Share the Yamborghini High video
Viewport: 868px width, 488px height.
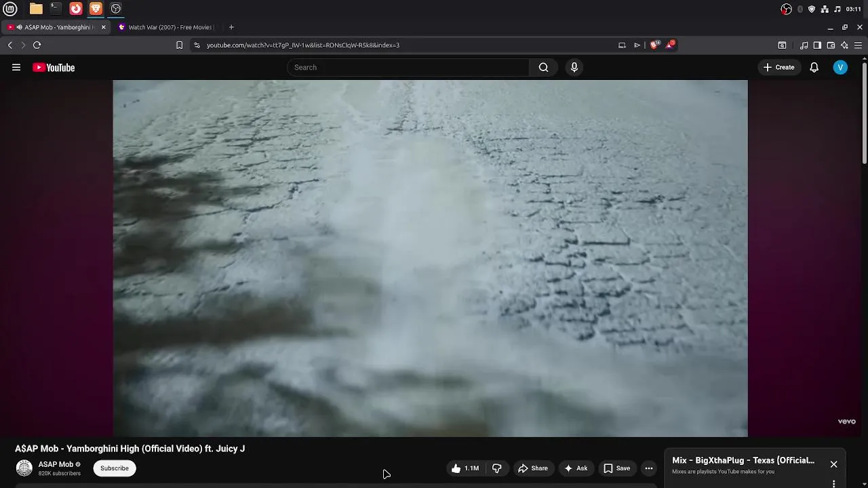[533, 468]
